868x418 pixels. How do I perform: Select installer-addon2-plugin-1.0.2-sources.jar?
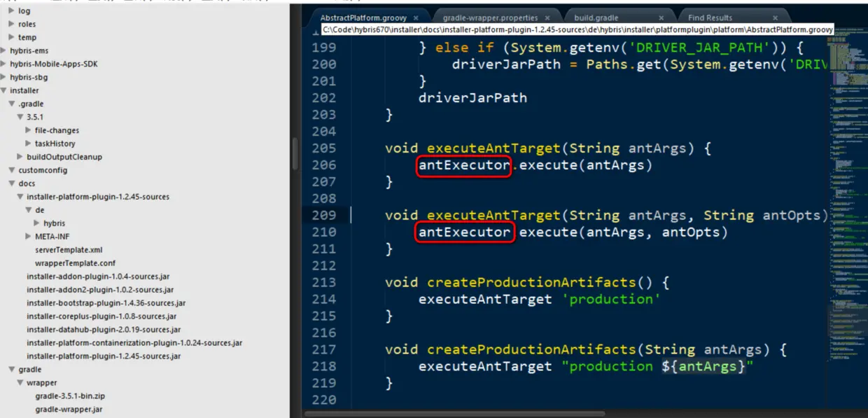(x=100, y=290)
